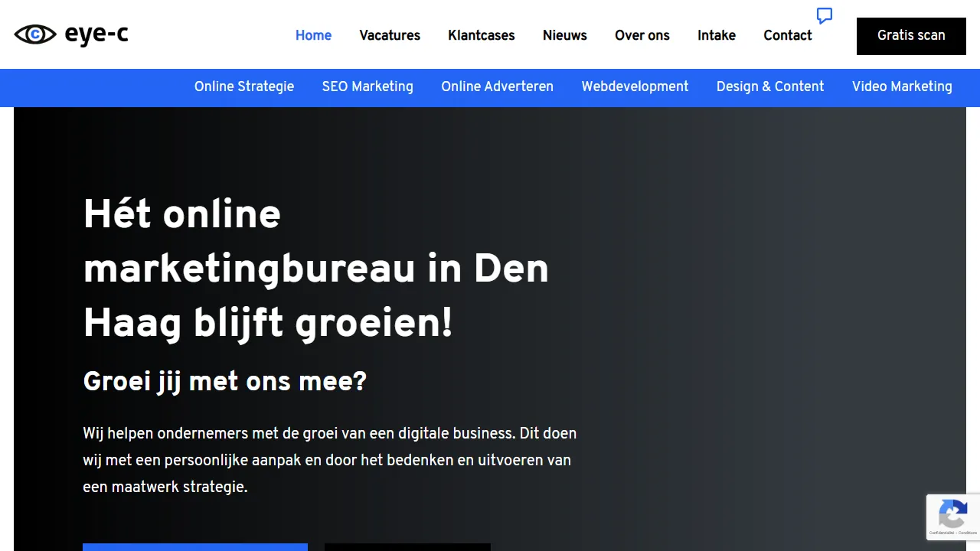Image resolution: width=980 pixels, height=551 pixels.
Task: Open the SEO Marketing section
Action: tap(367, 86)
